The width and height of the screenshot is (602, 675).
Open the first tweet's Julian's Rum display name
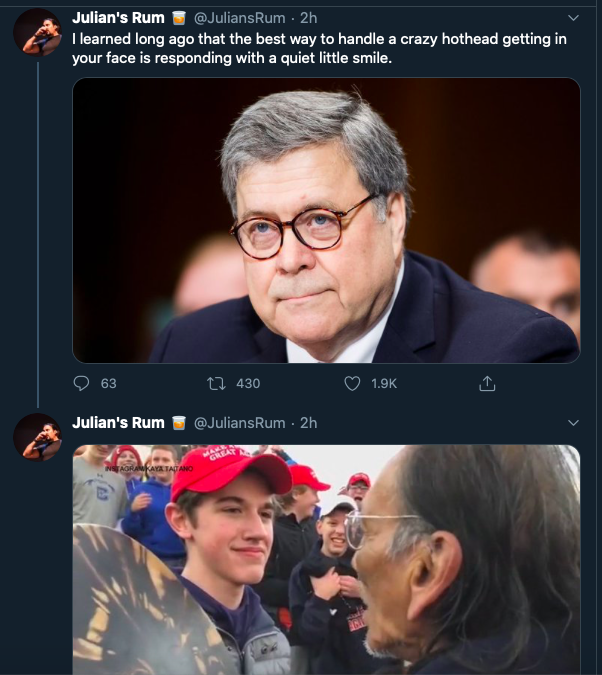point(118,18)
